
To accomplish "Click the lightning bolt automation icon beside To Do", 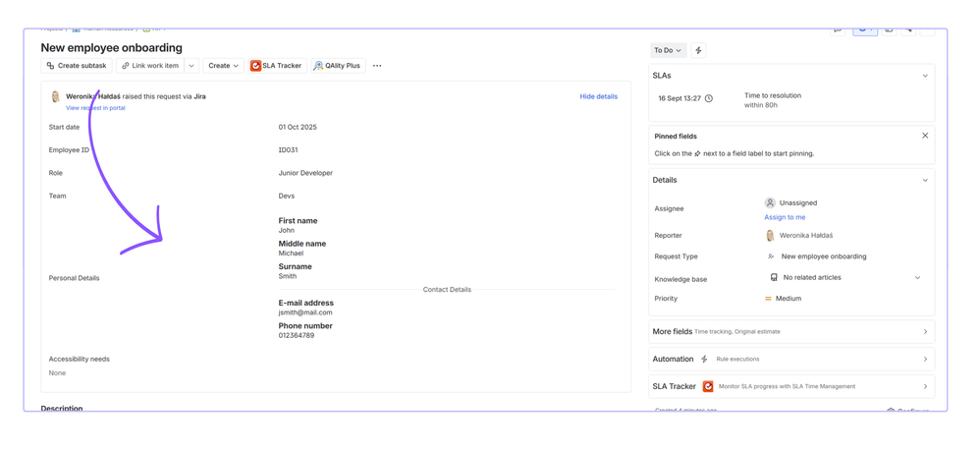I will point(698,50).
